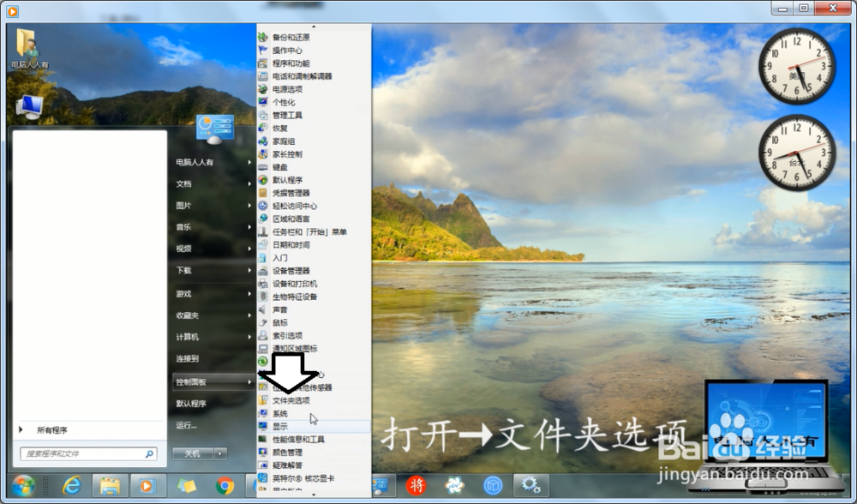The height and width of the screenshot is (504, 857).
Task: Click the 默认程序 icon
Action: click(x=263, y=180)
